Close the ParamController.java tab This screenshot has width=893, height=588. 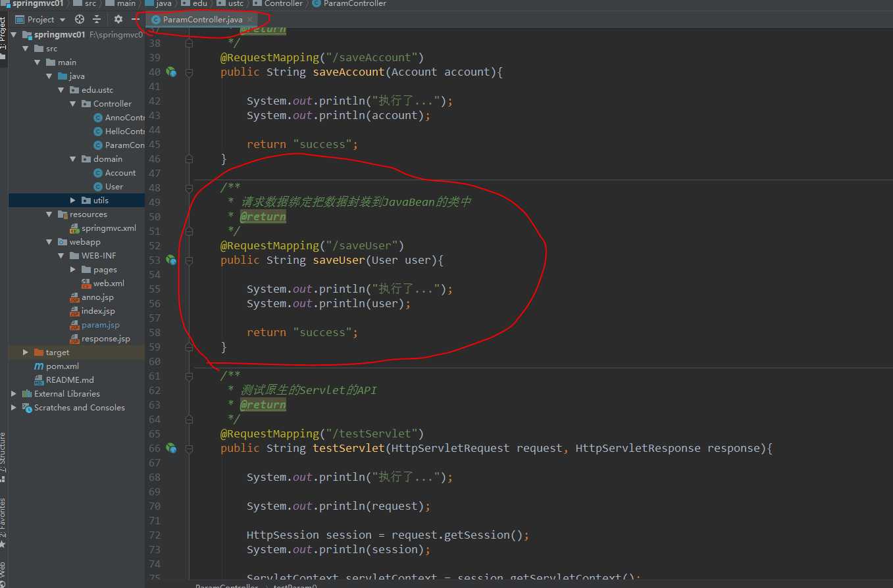tap(249, 20)
